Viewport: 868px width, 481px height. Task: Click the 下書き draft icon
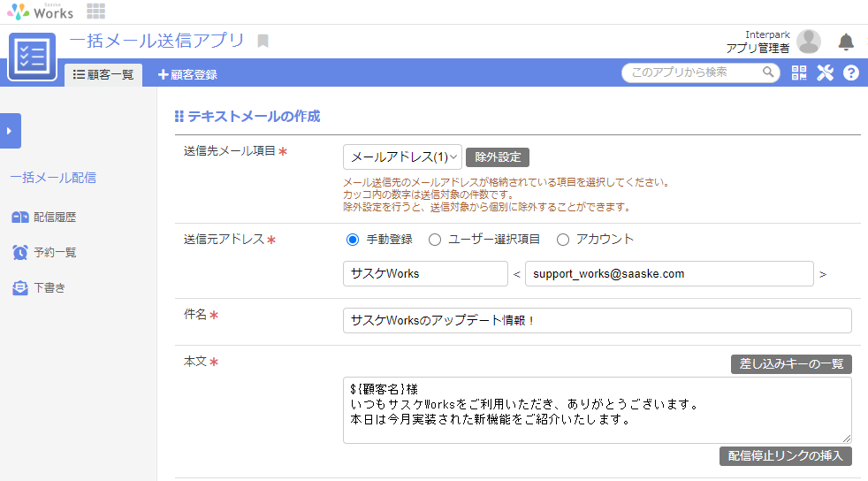20,288
